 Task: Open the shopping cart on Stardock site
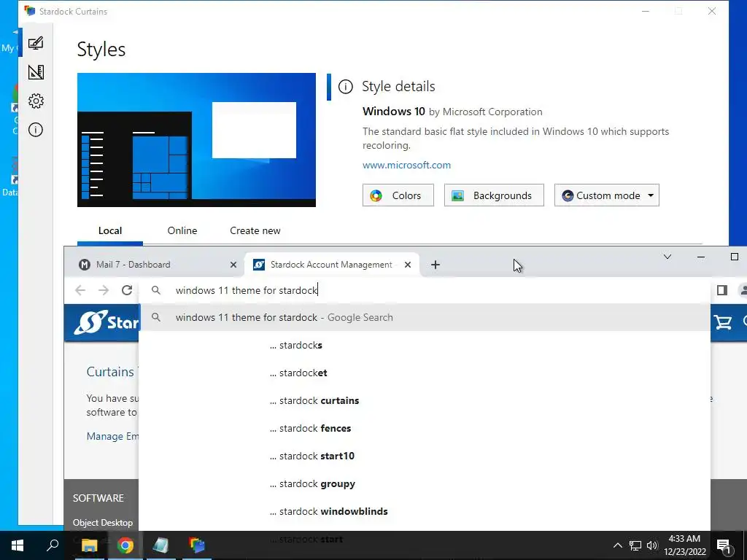(x=722, y=322)
